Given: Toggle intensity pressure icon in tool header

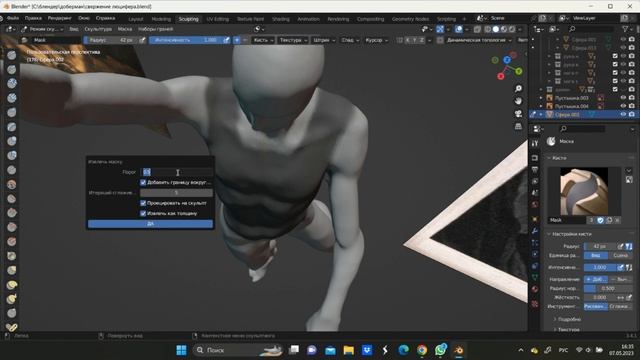Looking at the screenshot, I should point(226,40).
